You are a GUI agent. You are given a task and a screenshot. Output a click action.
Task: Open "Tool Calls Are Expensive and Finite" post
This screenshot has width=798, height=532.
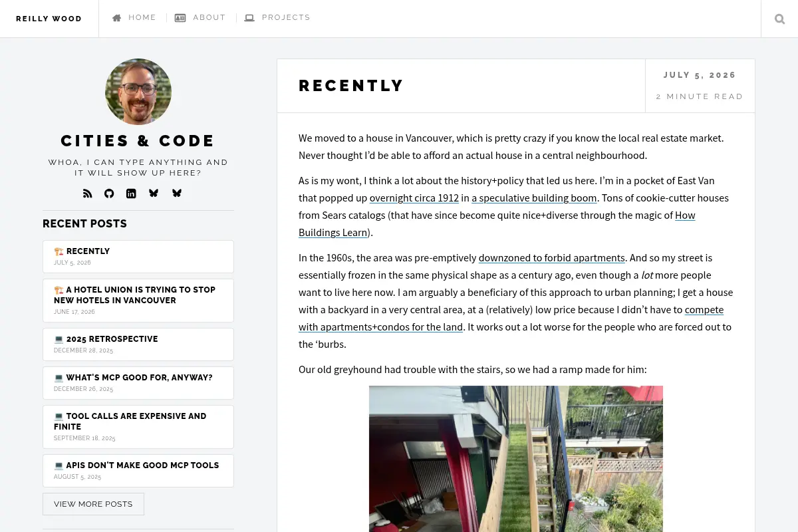coord(138,427)
